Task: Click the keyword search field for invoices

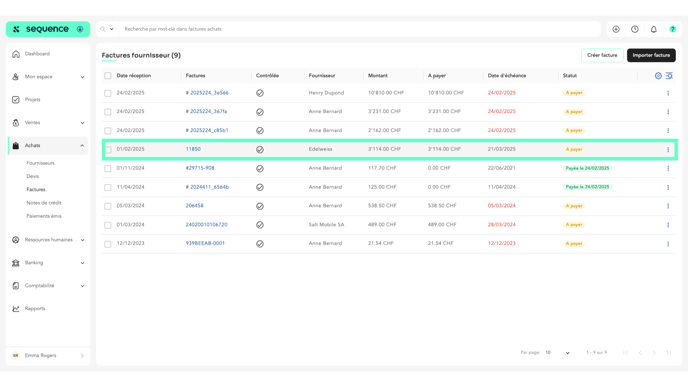Action: [360, 29]
